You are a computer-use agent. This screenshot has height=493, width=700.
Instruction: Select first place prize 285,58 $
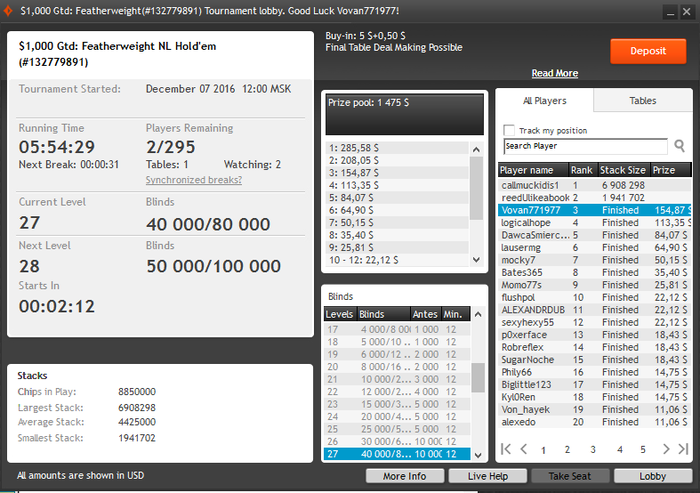pyautogui.click(x=397, y=148)
